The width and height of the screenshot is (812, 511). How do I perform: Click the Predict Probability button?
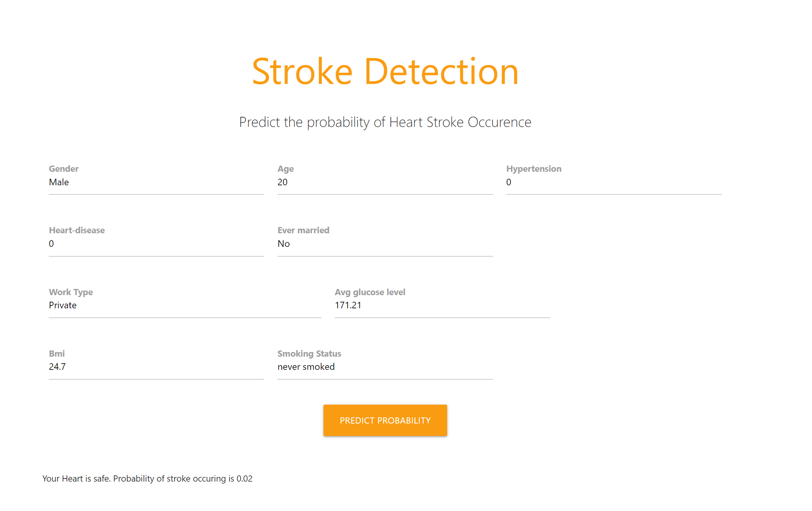(385, 420)
